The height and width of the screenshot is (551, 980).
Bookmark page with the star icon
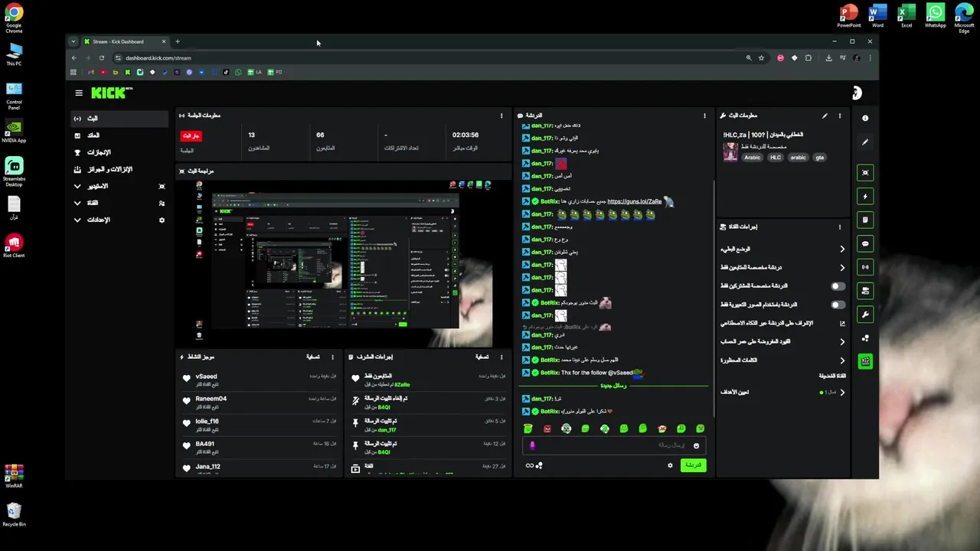click(x=761, y=57)
